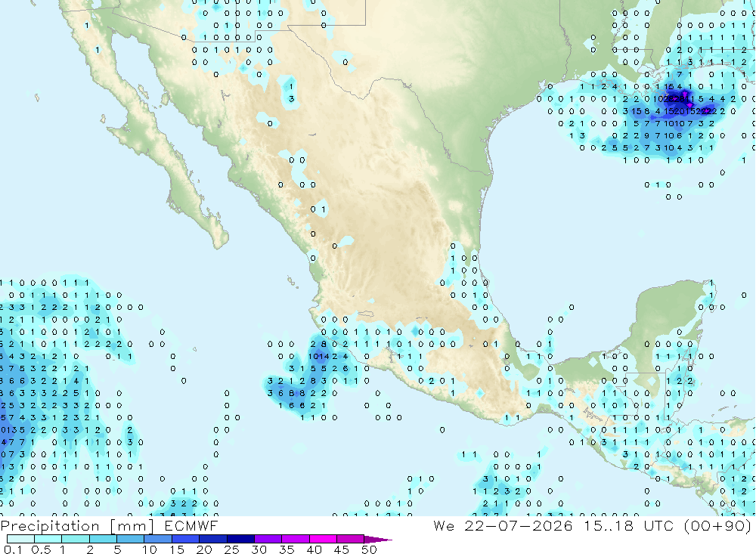
Task: Select the "35" legend scale label
Action: (287, 549)
